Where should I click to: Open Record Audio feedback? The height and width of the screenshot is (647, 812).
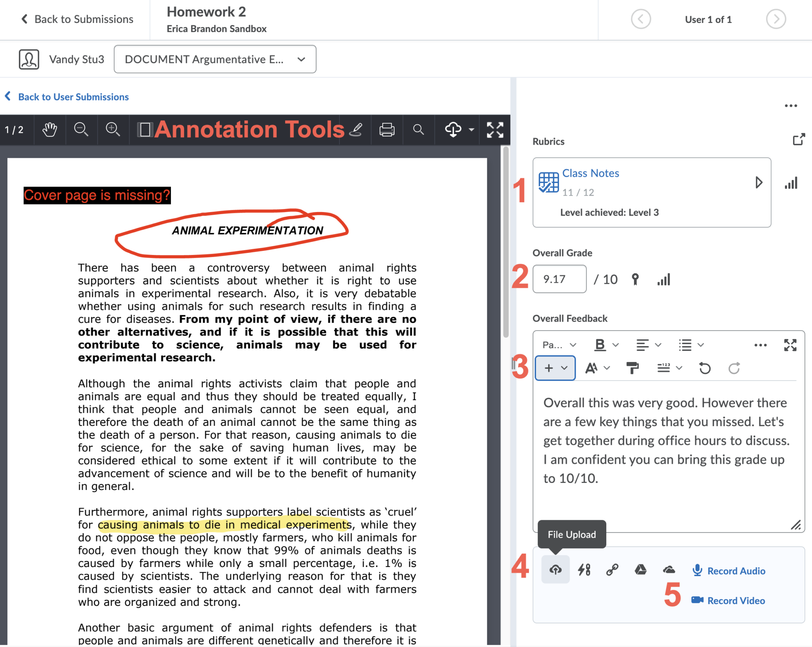(x=728, y=571)
